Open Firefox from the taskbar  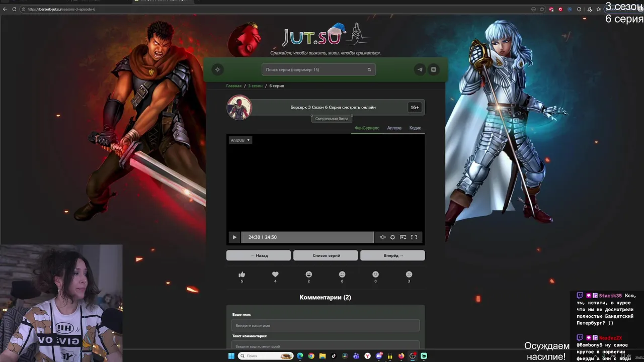(401, 356)
